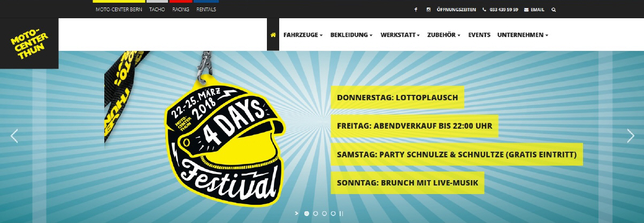Click the Email link in header
The height and width of the screenshot is (223, 644).
[x=534, y=10]
